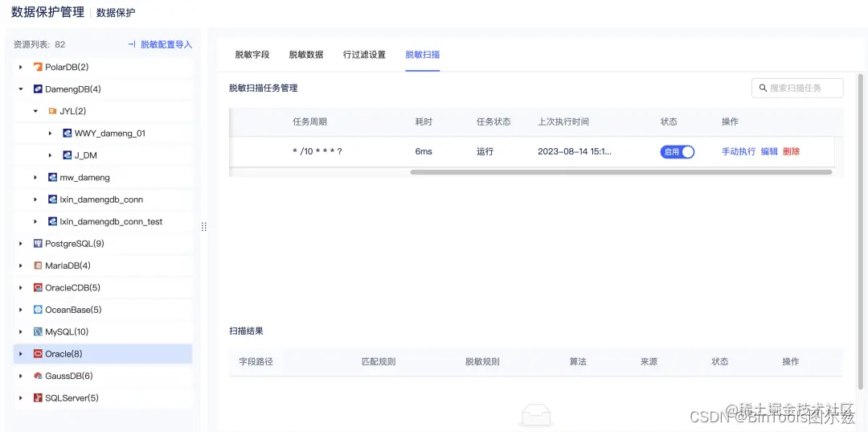Screen dimensions: 868x432
Task: Click the OceanBase icon
Action: [x=38, y=310]
